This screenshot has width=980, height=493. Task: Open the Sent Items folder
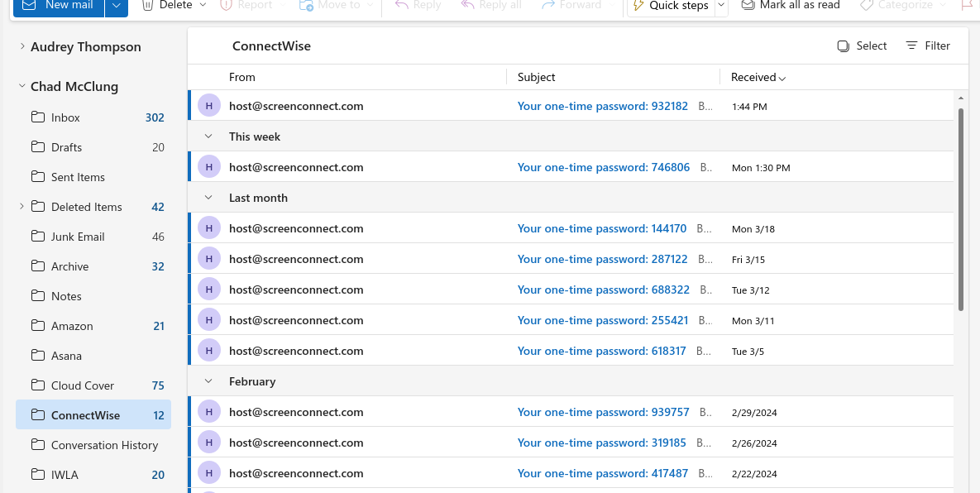click(93, 178)
